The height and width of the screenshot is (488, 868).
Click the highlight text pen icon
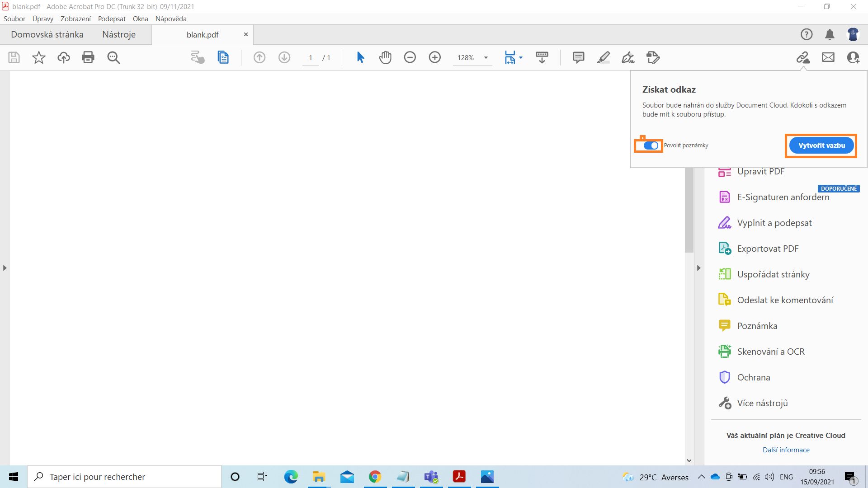click(603, 57)
